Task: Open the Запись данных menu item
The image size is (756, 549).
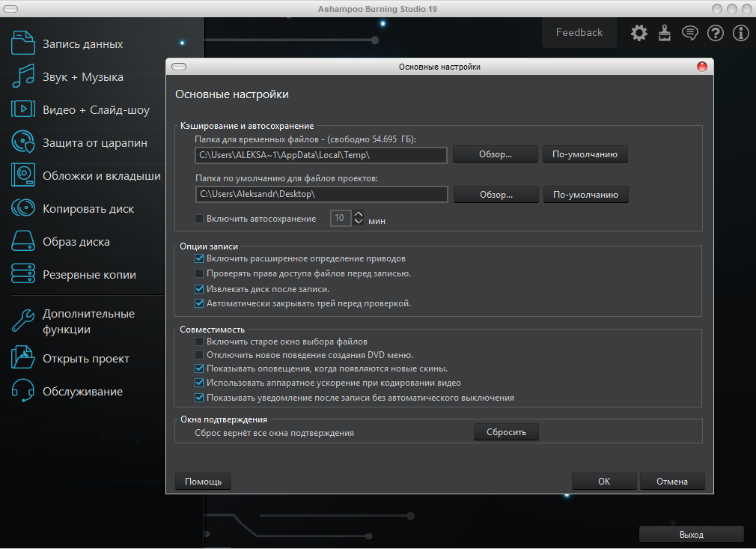Action: pyautogui.click(x=82, y=44)
